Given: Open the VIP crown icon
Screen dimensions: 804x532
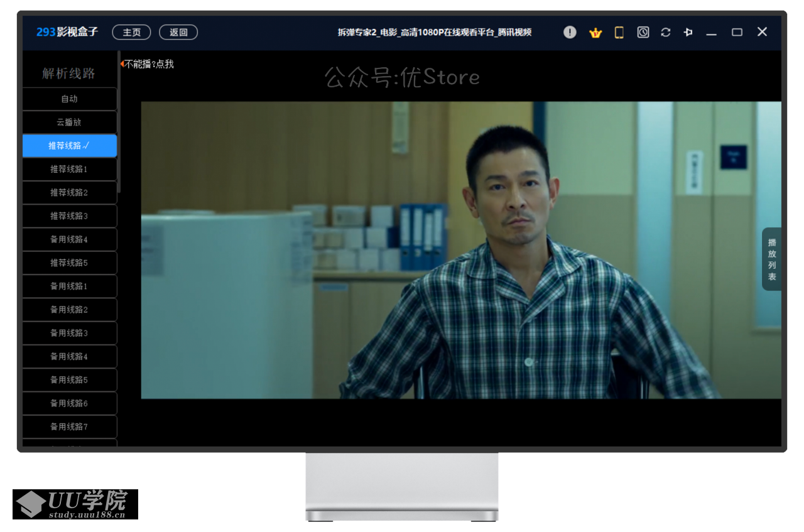Looking at the screenshot, I should click(595, 33).
